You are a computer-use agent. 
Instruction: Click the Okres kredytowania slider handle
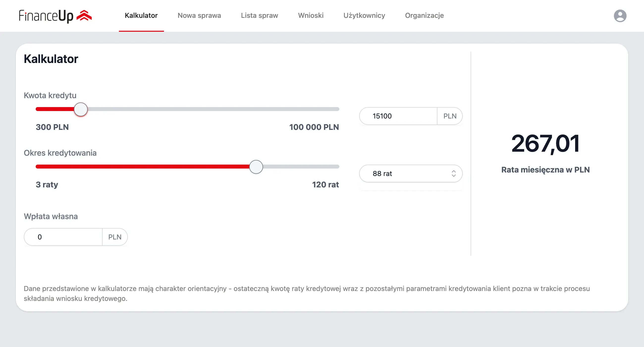[x=256, y=167]
